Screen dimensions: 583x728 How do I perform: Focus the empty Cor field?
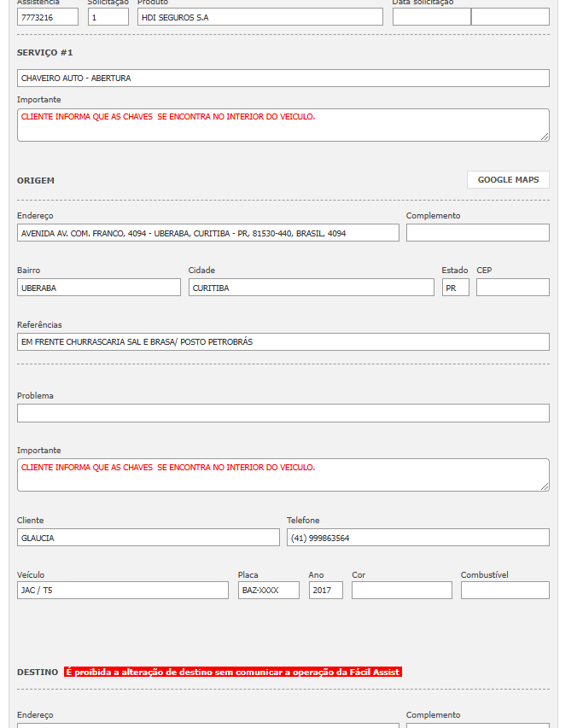401,591
